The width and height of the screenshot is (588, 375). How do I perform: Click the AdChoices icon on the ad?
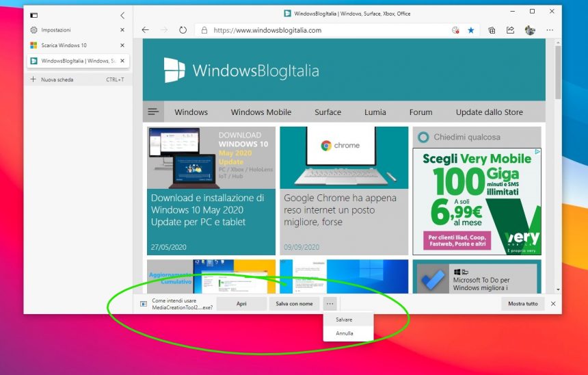pyautogui.click(x=537, y=152)
